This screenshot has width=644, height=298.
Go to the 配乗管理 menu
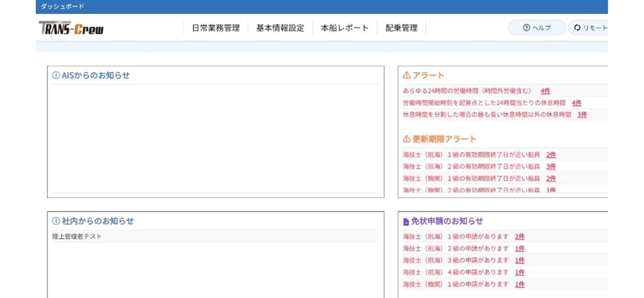[x=401, y=28]
